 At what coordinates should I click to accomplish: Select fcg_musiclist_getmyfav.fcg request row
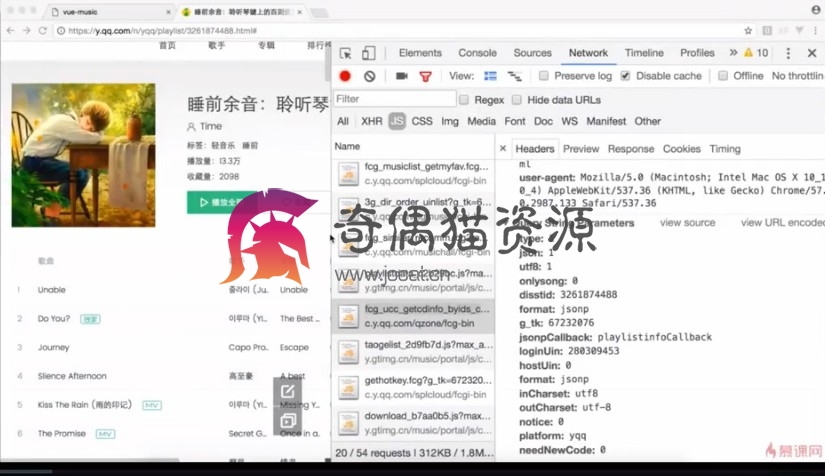(413, 174)
